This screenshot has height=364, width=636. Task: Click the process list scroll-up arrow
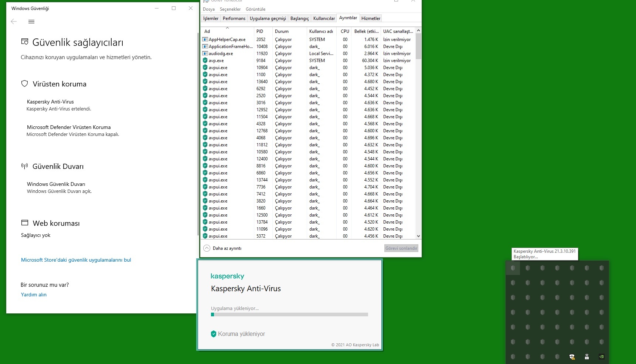click(x=418, y=30)
